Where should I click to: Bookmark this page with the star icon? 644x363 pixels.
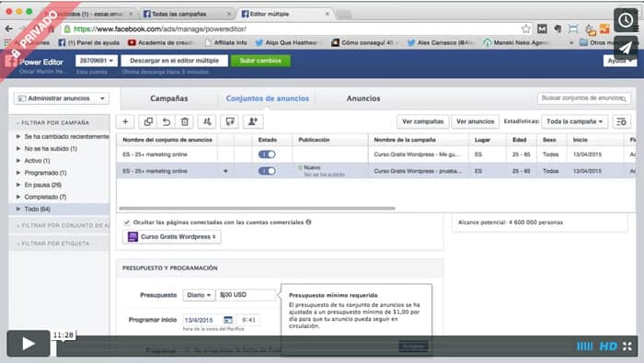click(x=525, y=28)
